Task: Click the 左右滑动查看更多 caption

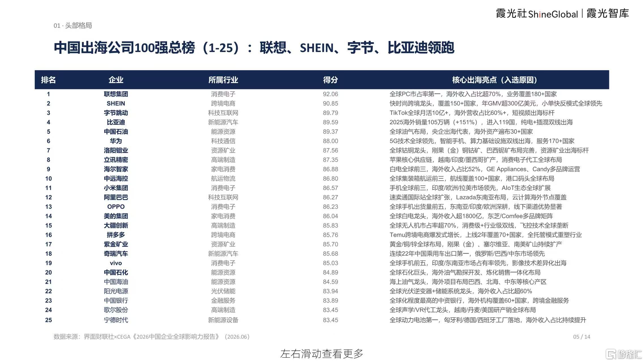Action: tap(322, 354)
